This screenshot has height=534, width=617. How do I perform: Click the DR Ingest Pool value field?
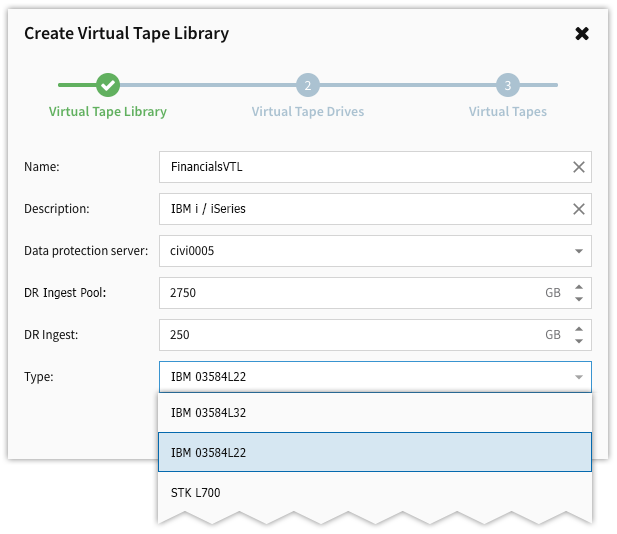pos(350,293)
